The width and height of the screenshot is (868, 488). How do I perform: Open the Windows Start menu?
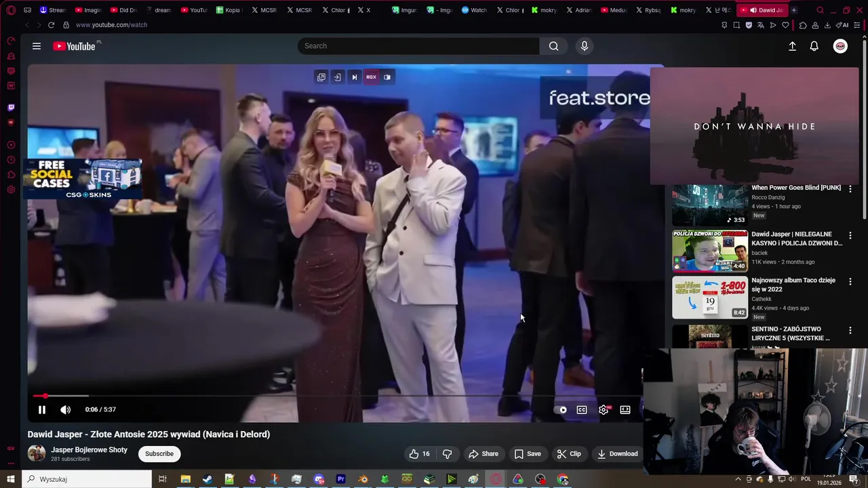pyautogui.click(x=11, y=479)
